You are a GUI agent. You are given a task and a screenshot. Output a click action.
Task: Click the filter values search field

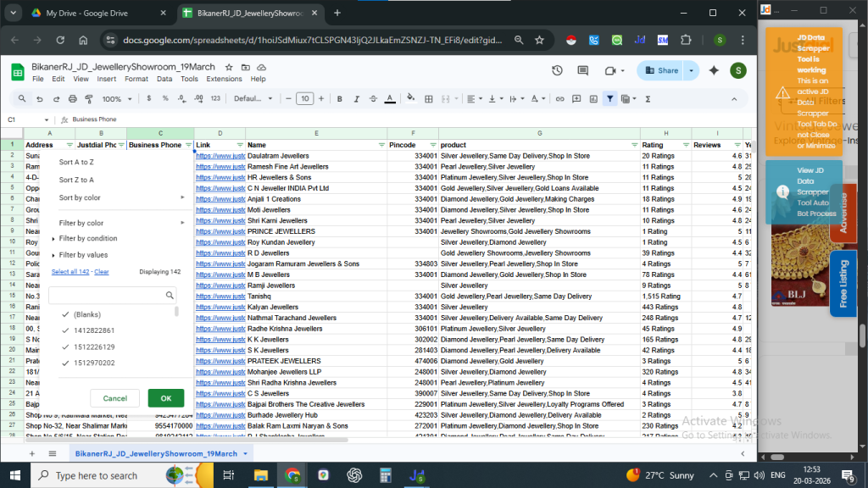coord(106,295)
